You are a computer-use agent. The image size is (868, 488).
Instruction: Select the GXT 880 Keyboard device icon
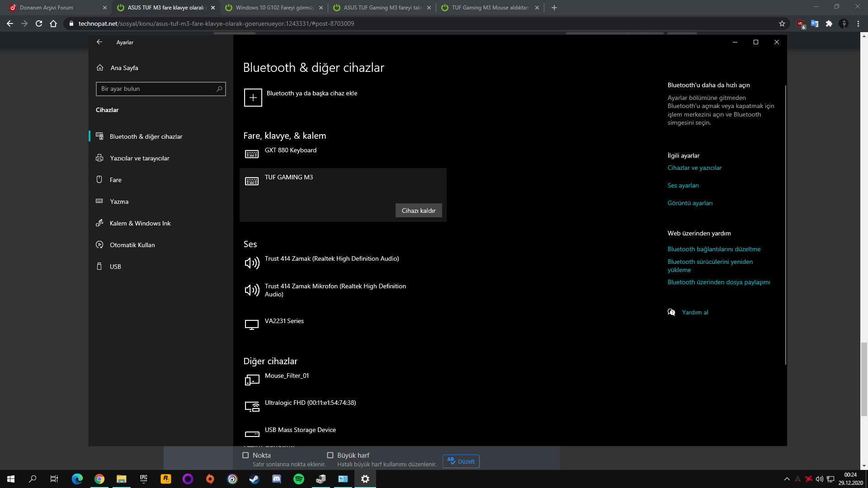[x=252, y=154]
